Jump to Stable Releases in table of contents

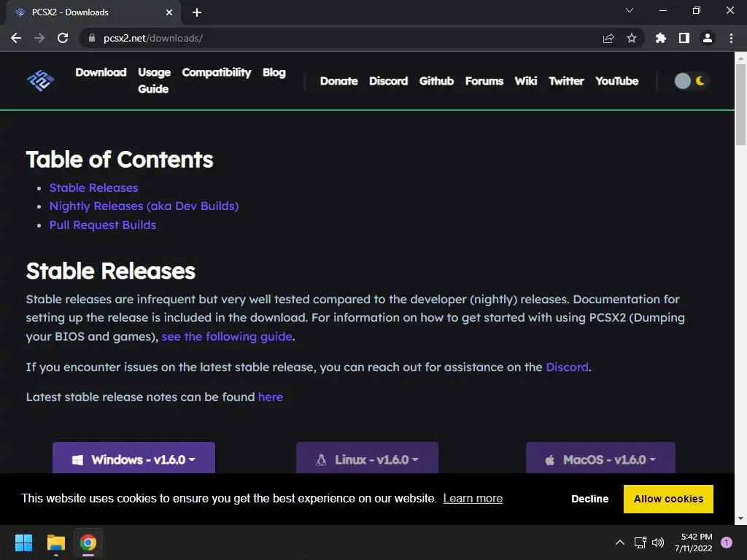[94, 187]
